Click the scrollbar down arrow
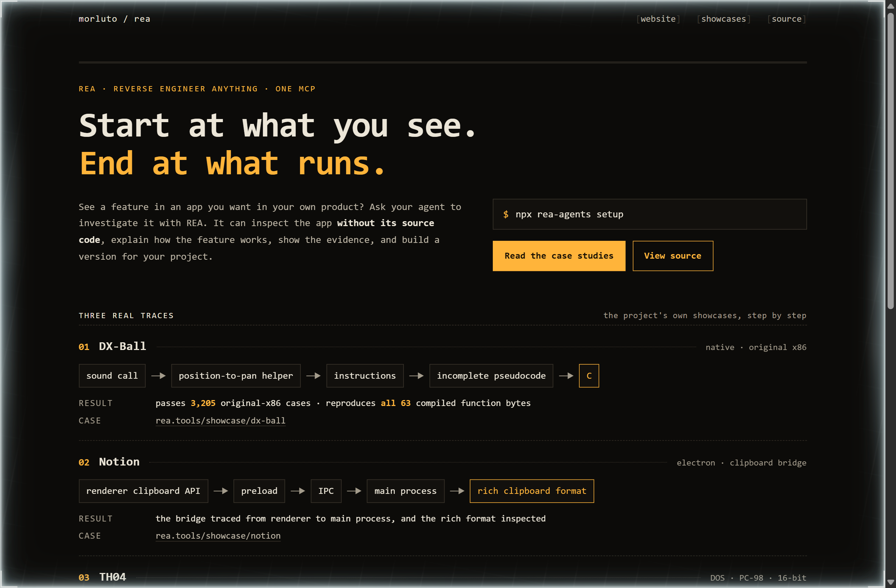Screen dimensions: 896x588 click(x=890, y=582)
